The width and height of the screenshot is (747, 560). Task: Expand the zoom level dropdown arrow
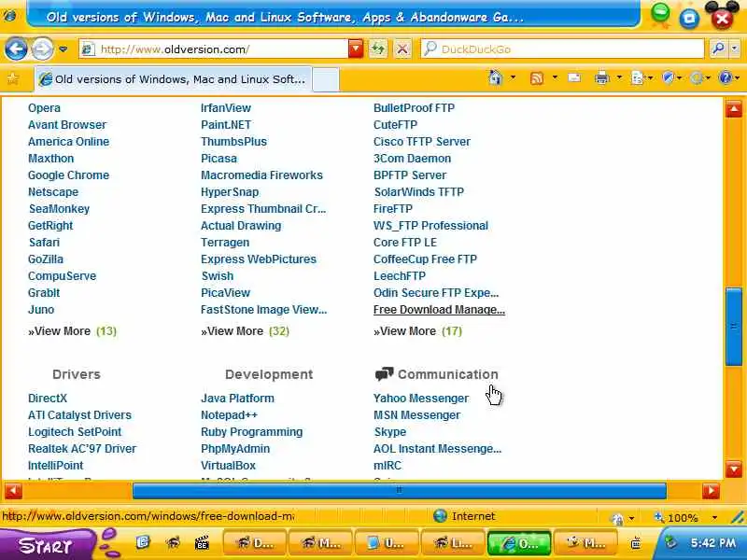tap(714, 518)
